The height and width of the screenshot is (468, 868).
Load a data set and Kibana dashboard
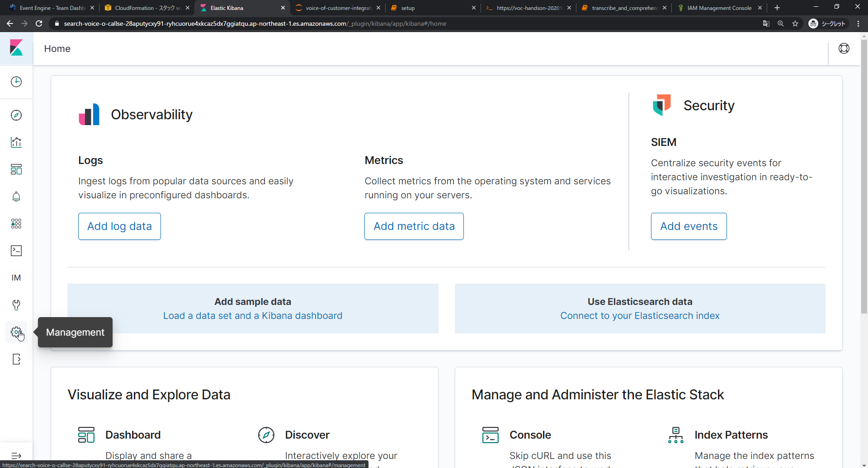tap(253, 316)
